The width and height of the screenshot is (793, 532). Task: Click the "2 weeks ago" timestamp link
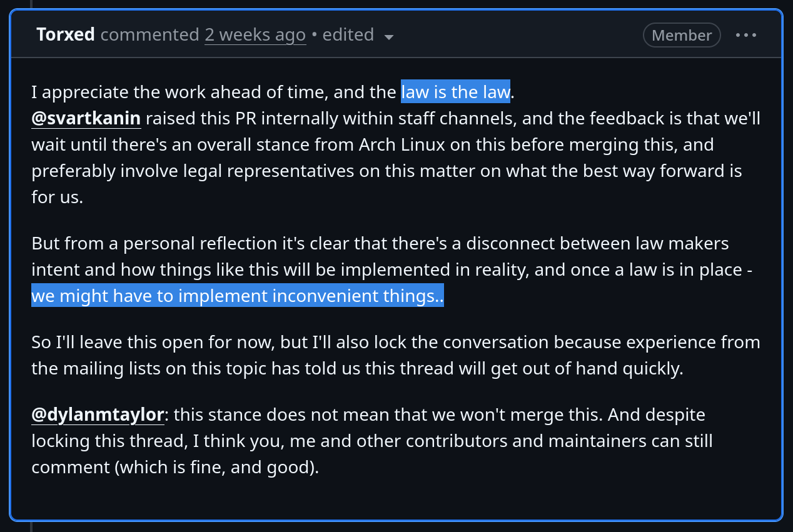pos(255,34)
